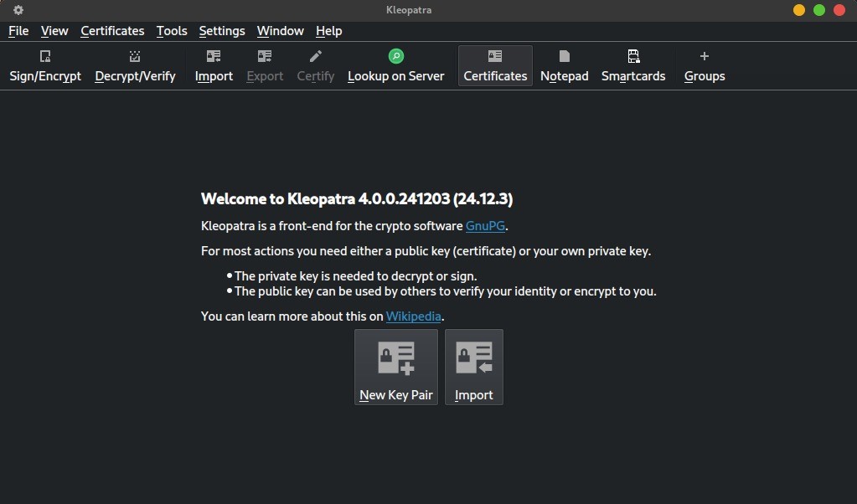857x504 pixels.
Task: Open the Certificates menu
Action: pyautogui.click(x=112, y=31)
